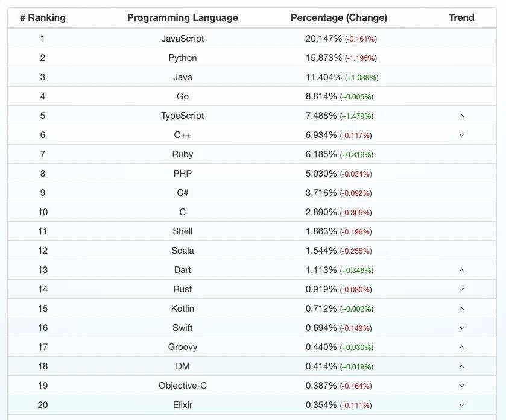Screen dimensions: 506x420
Task: Click the Programming Language column header
Action: pos(182,18)
